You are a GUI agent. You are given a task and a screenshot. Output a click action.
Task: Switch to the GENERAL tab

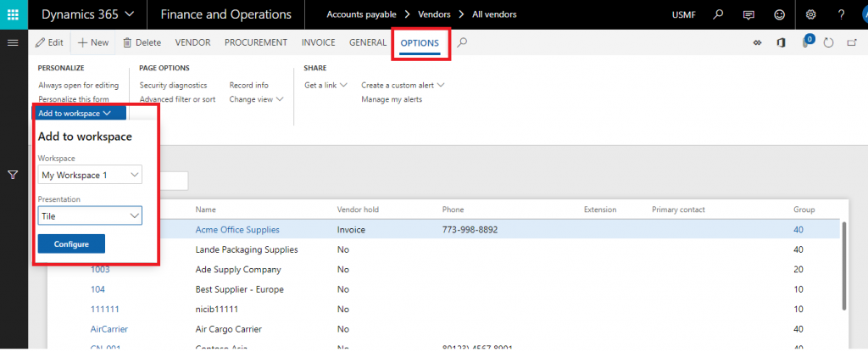[x=368, y=42]
